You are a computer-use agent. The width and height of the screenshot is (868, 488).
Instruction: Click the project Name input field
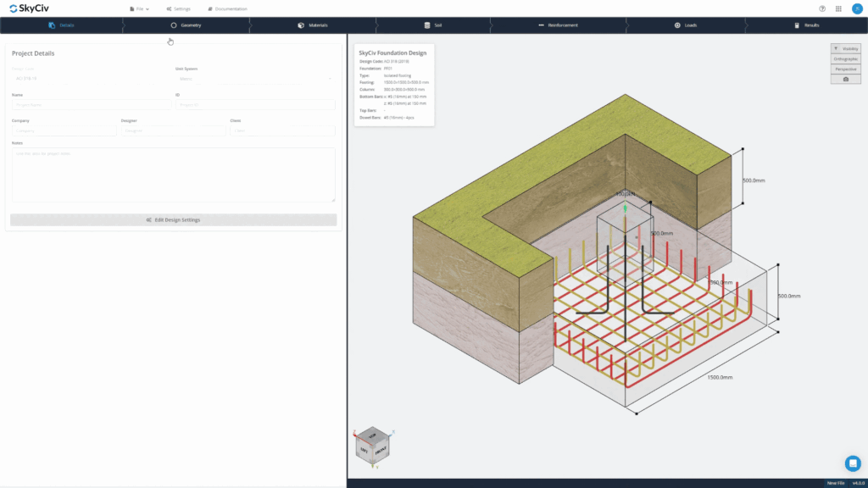click(92, 104)
